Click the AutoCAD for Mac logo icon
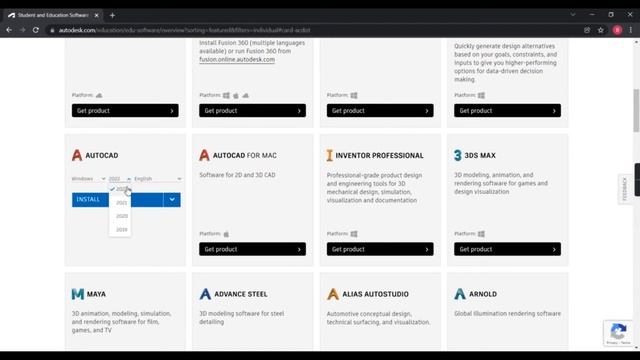The image size is (640, 360). click(x=204, y=156)
